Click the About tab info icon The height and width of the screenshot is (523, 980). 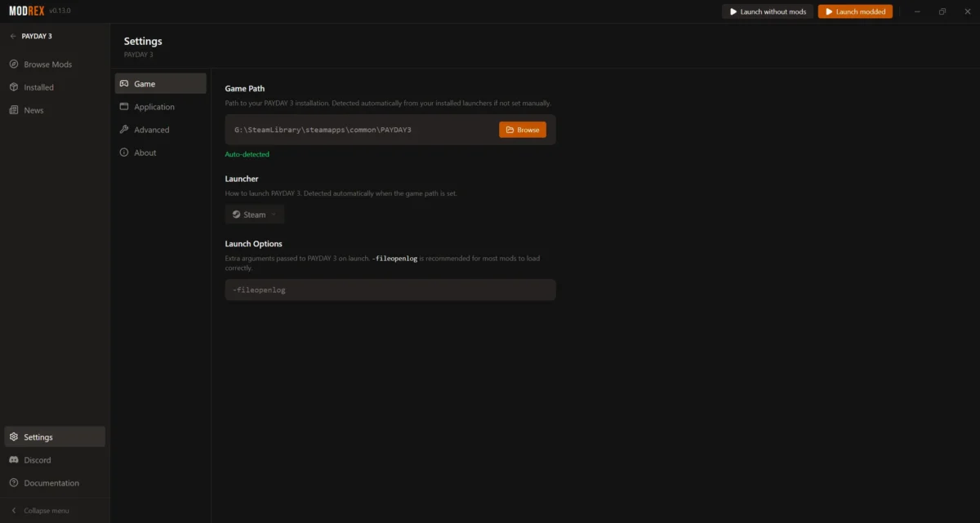(124, 153)
